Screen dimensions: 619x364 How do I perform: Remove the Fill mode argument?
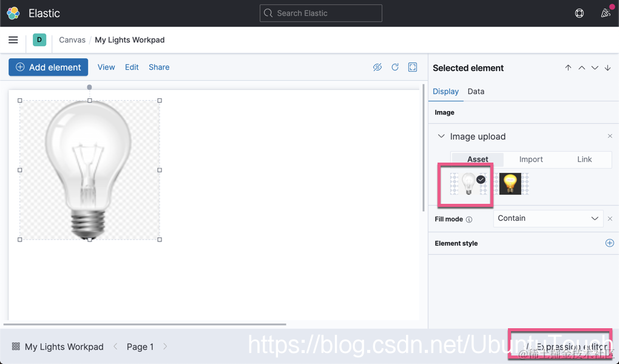(610, 219)
